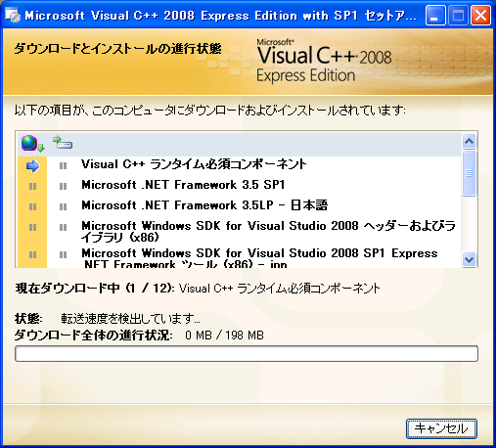The image size is (497, 448).
Task: Click download pause icon for .NET Framework 3.5 SP1
Action: click(x=32, y=186)
